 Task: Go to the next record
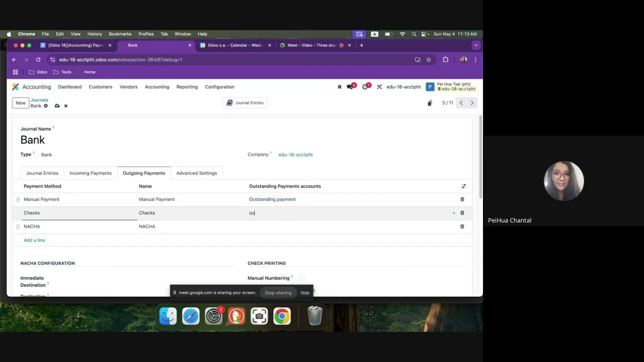pyautogui.click(x=472, y=103)
